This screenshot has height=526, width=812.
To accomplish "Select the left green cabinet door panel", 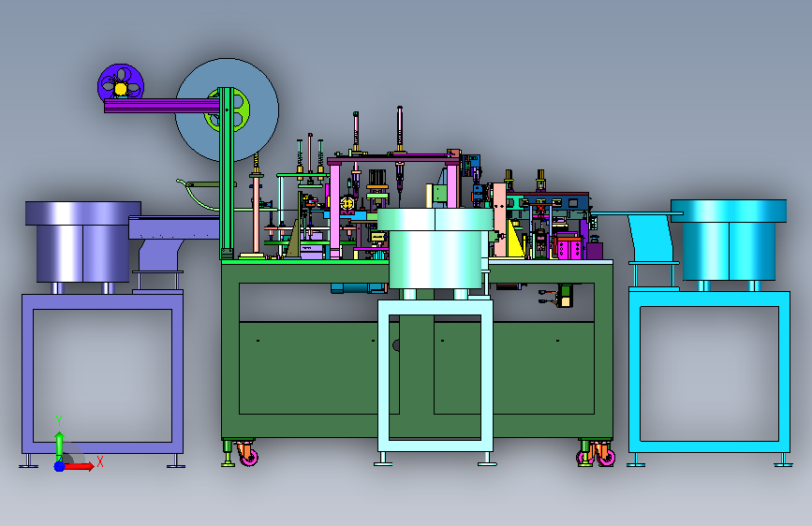I will coord(319,368).
